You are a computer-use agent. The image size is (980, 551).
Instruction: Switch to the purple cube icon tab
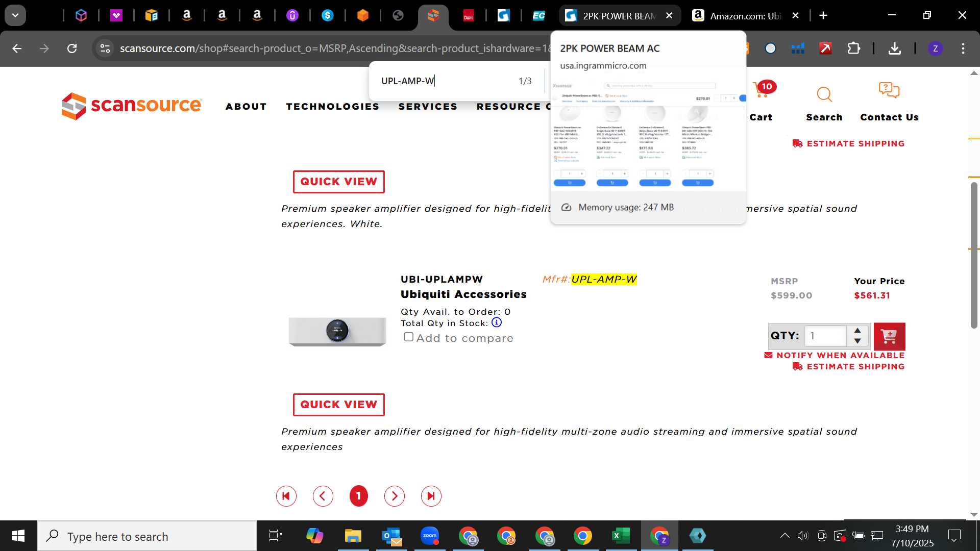(81, 16)
